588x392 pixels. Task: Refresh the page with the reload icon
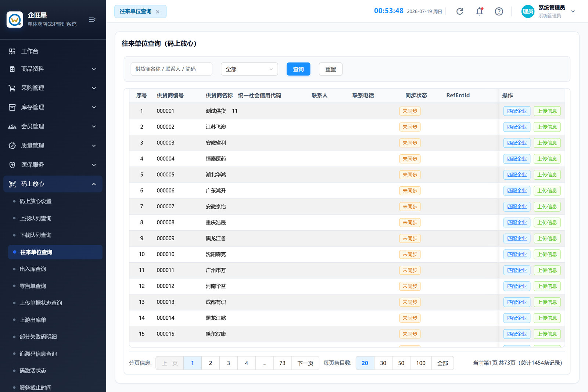pos(460,11)
